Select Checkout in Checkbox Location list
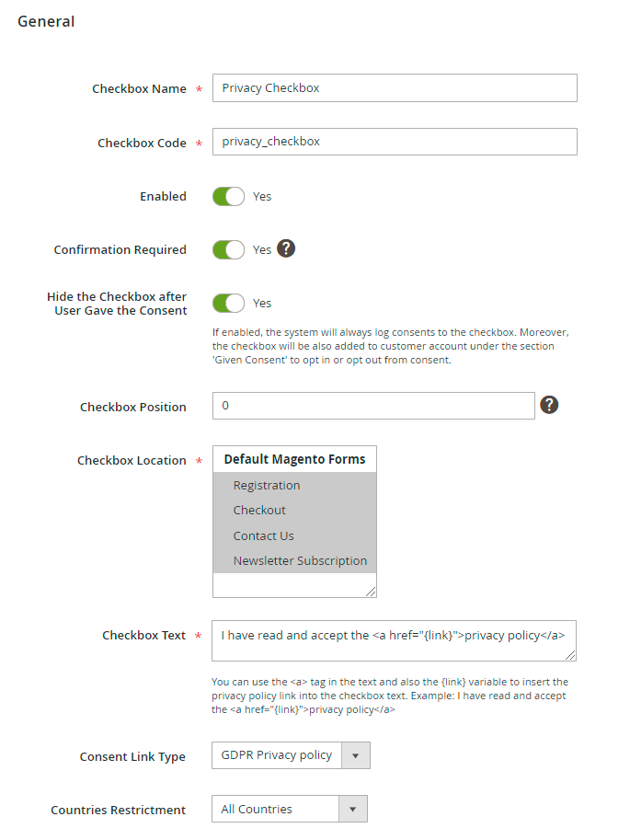630x840 pixels. click(x=259, y=510)
